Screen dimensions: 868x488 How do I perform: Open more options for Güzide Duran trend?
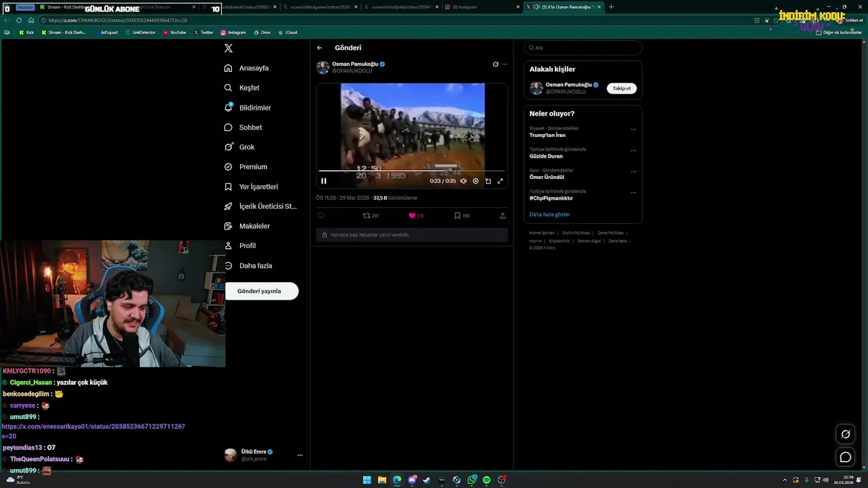[633, 150]
